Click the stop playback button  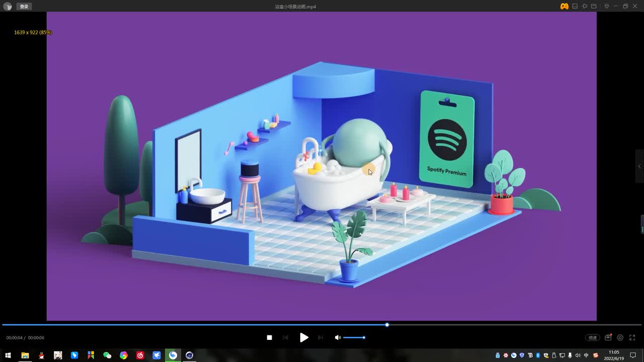coord(269,337)
